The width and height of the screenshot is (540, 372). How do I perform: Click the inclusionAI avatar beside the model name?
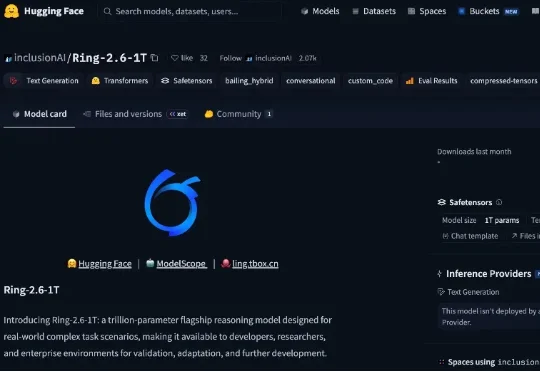point(8,59)
